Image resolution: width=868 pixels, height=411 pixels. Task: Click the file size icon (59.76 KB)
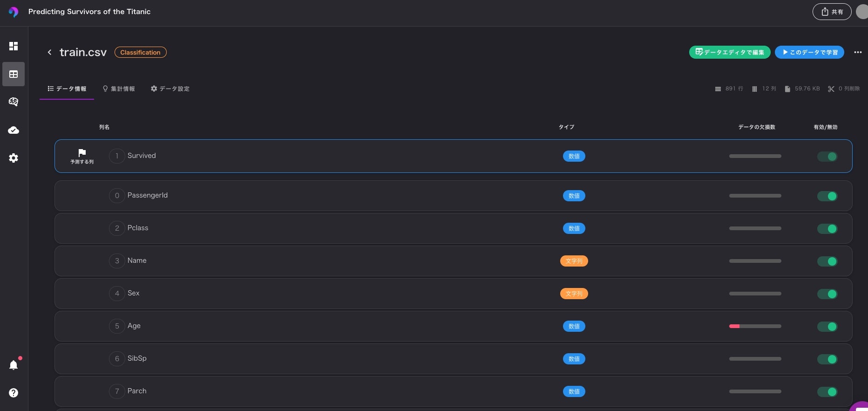pos(787,89)
